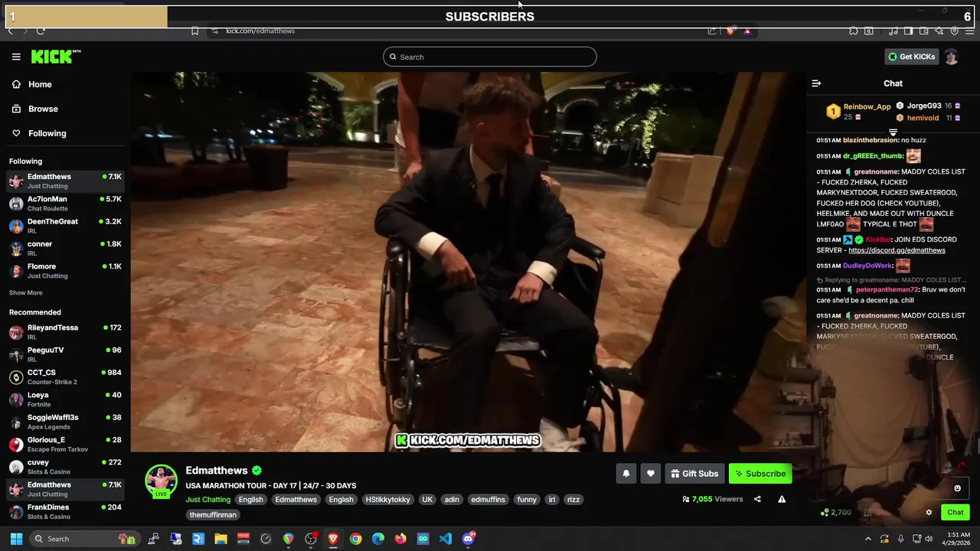
Task: Click the Just Chatting category link
Action: [x=207, y=499]
